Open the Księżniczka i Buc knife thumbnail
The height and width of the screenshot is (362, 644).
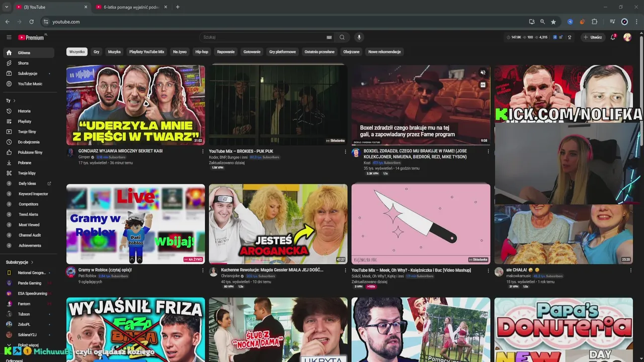tap(421, 224)
